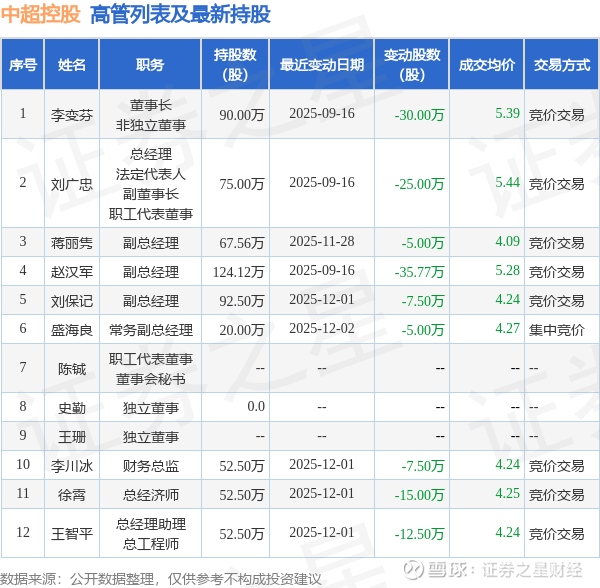Screen dimensions: 600x588
Task: Click the name 盛海良
Action: point(72,329)
